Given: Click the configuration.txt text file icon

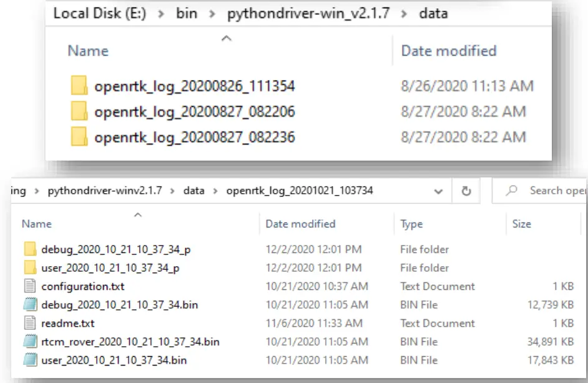Looking at the screenshot, I should [x=30, y=286].
